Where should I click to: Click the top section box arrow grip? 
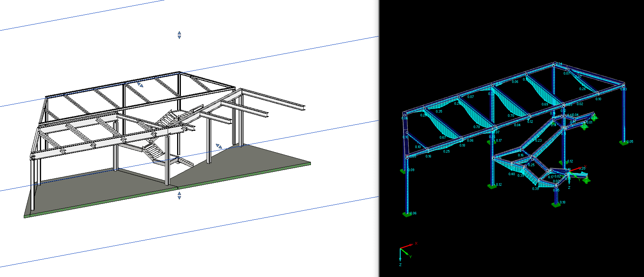[179, 35]
